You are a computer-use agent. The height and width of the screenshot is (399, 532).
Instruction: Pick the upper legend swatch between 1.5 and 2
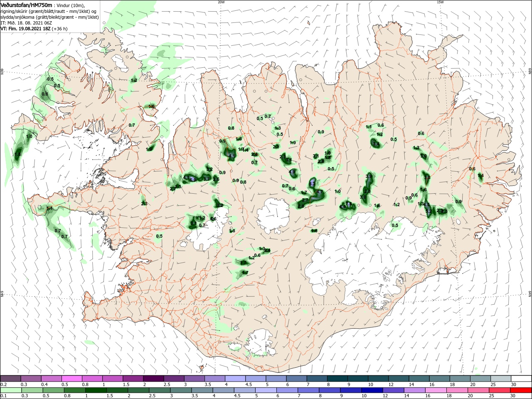133,379
